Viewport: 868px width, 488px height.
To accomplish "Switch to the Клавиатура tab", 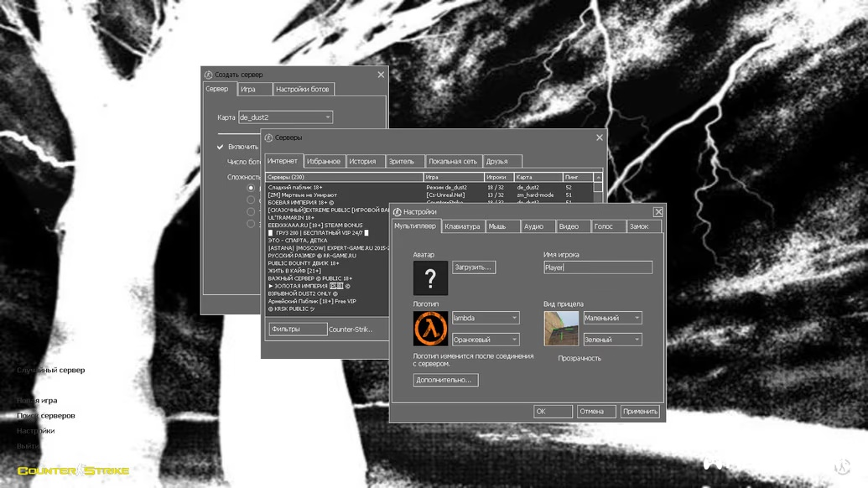I will pyautogui.click(x=462, y=226).
